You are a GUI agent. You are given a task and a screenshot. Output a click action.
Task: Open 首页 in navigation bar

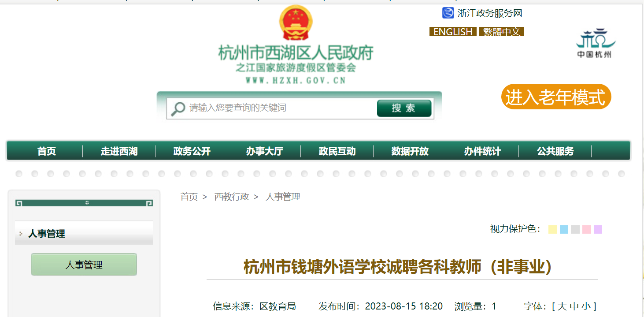(47, 151)
